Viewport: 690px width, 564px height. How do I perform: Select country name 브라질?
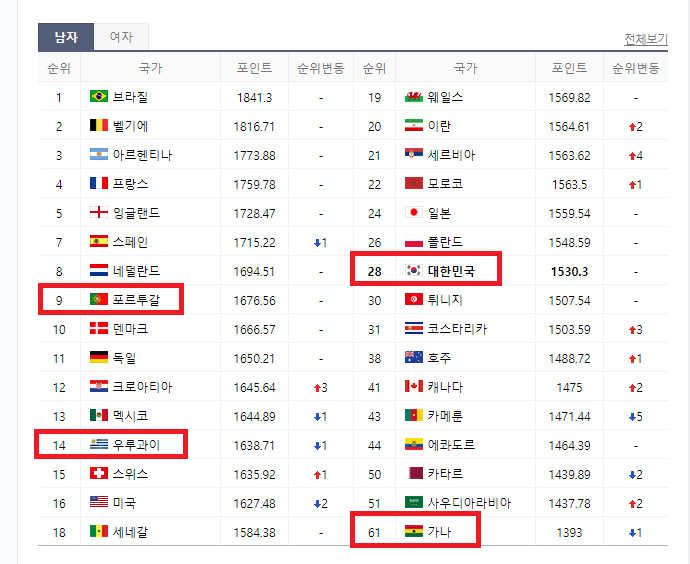130,97
